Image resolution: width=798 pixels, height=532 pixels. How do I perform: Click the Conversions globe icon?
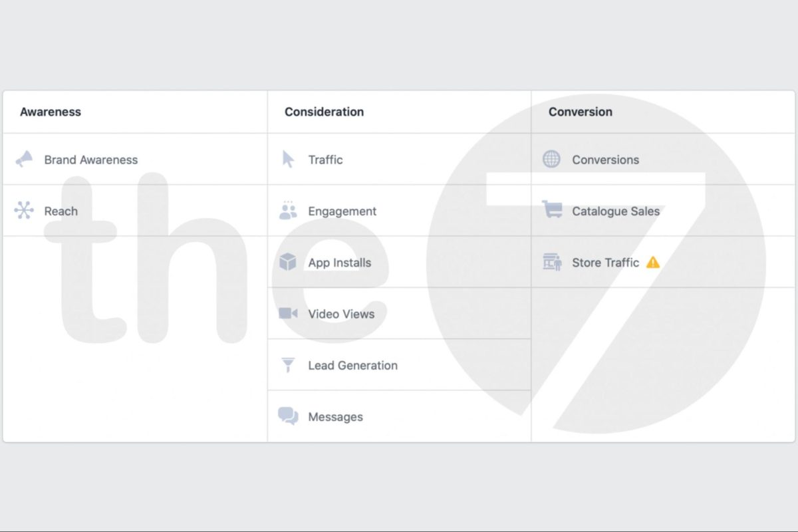click(x=551, y=159)
